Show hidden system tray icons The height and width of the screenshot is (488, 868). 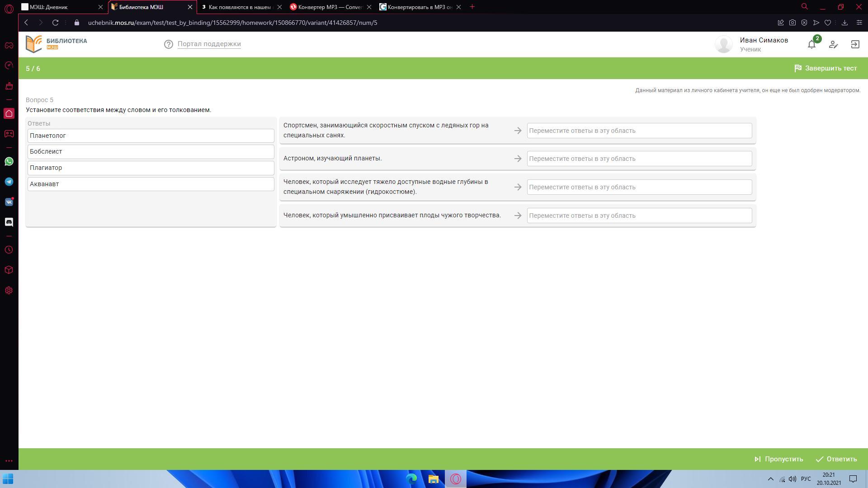(x=771, y=479)
